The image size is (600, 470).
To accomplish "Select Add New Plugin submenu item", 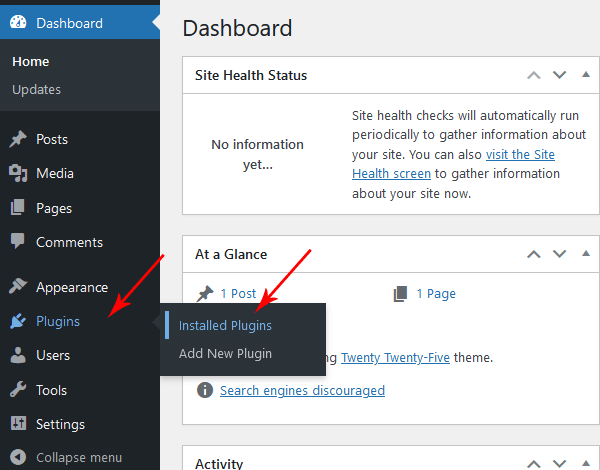I will pyautogui.click(x=225, y=353).
